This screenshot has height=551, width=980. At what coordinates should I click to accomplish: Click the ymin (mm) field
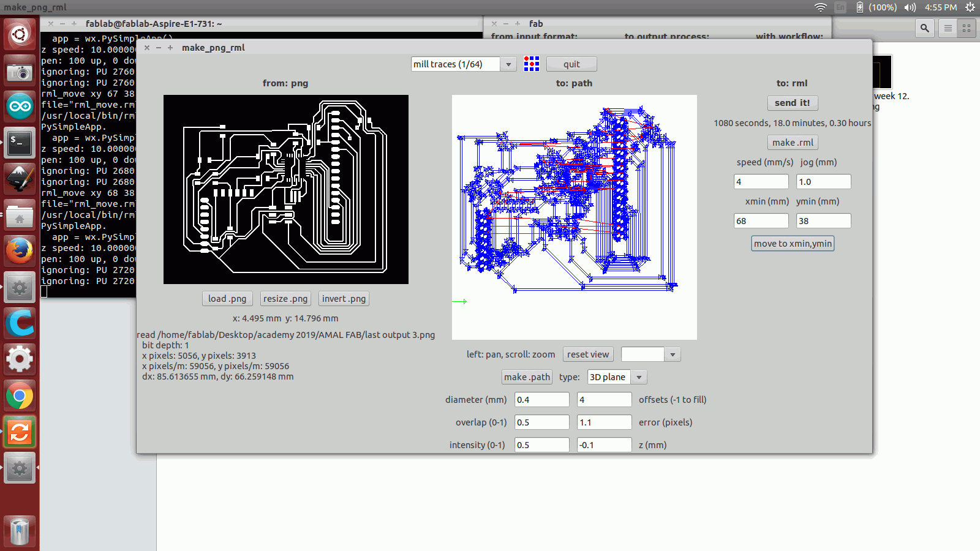823,220
